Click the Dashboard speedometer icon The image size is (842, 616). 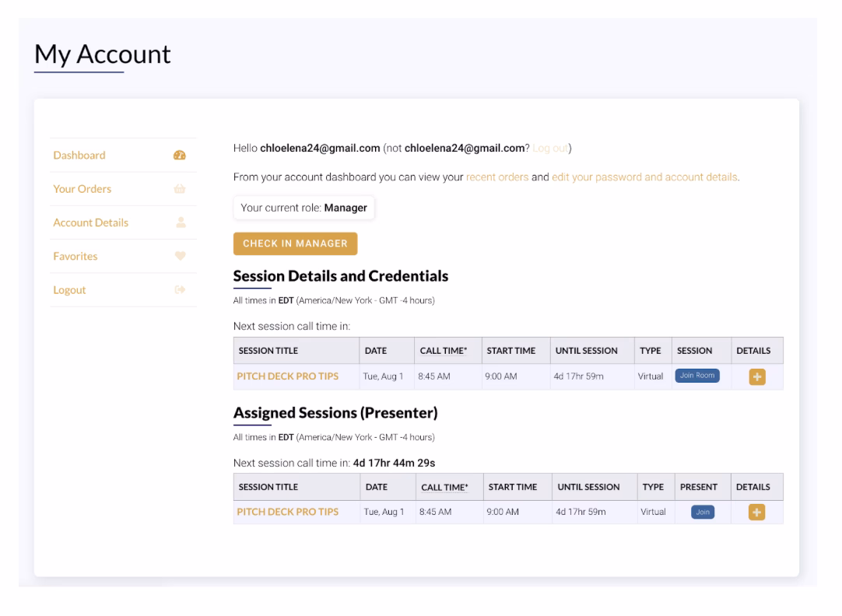[181, 156]
